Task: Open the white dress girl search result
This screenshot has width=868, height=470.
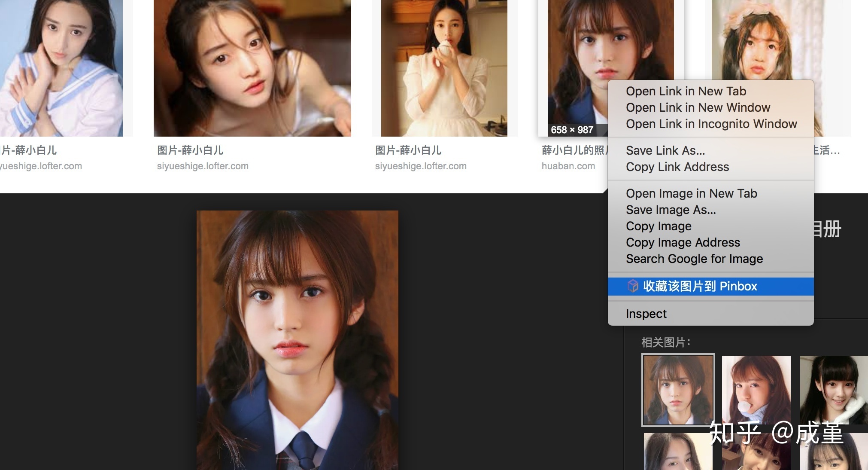Action: (444, 69)
